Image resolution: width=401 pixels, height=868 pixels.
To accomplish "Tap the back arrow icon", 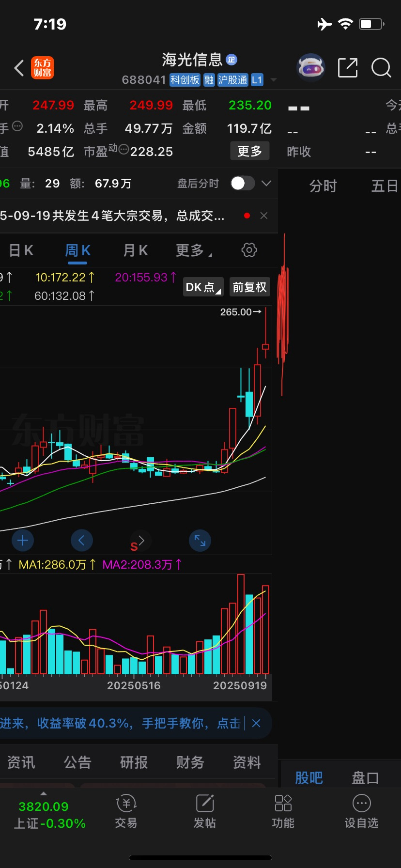I will [19, 68].
